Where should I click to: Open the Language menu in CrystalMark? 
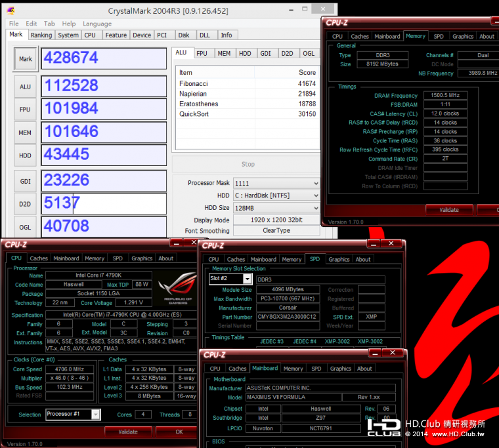click(97, 24)
